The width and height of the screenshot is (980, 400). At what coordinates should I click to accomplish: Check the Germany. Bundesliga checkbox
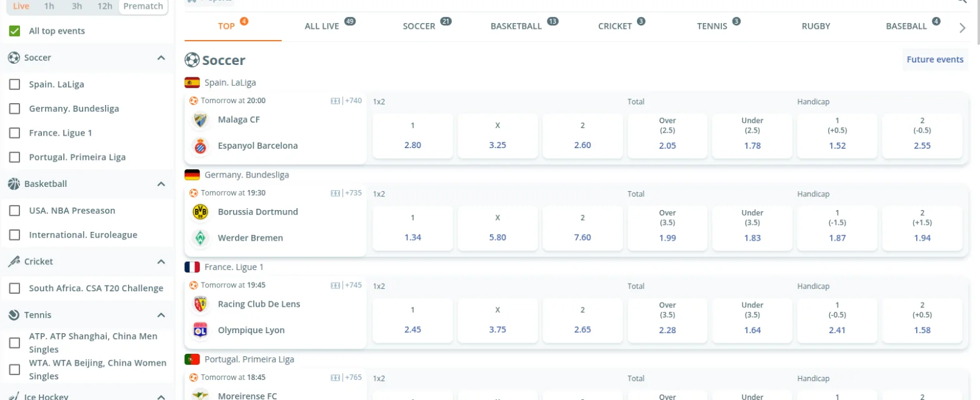[14, 109]
